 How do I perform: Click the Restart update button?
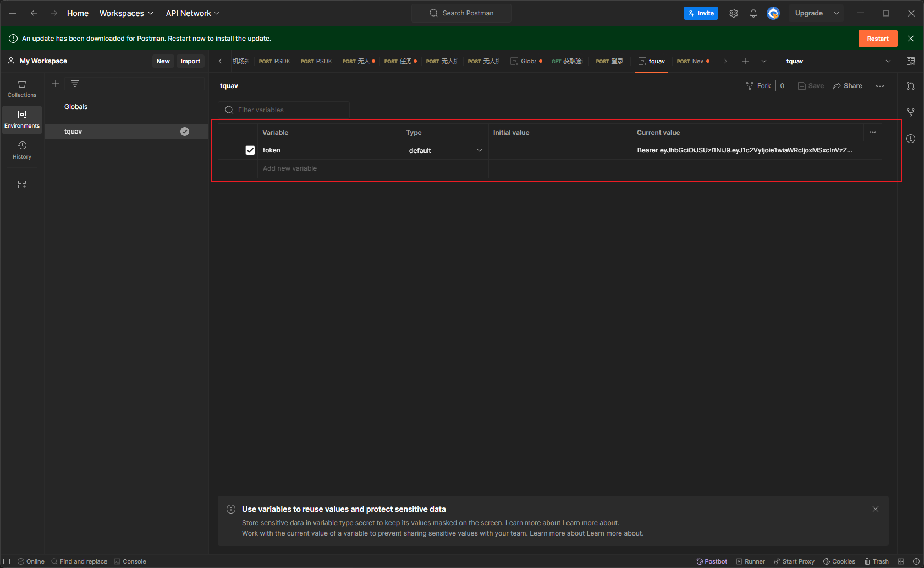878,39
